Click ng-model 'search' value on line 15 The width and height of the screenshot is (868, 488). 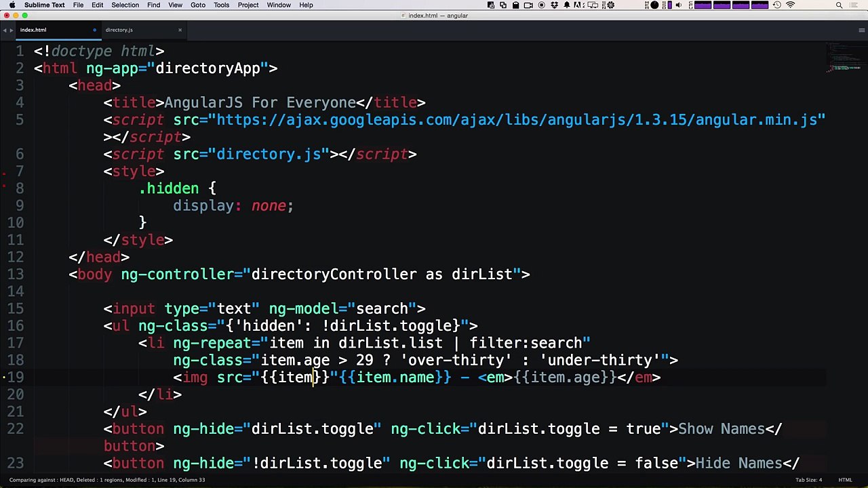tap(382, 309)
